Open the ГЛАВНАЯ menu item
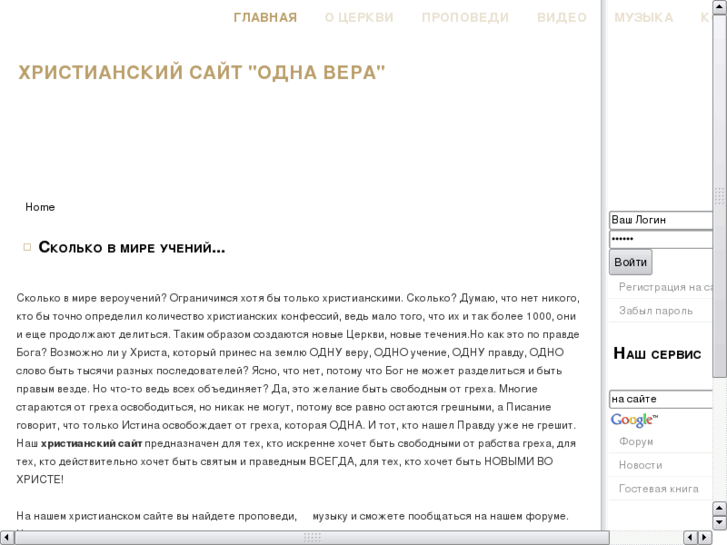 point(265,18)
